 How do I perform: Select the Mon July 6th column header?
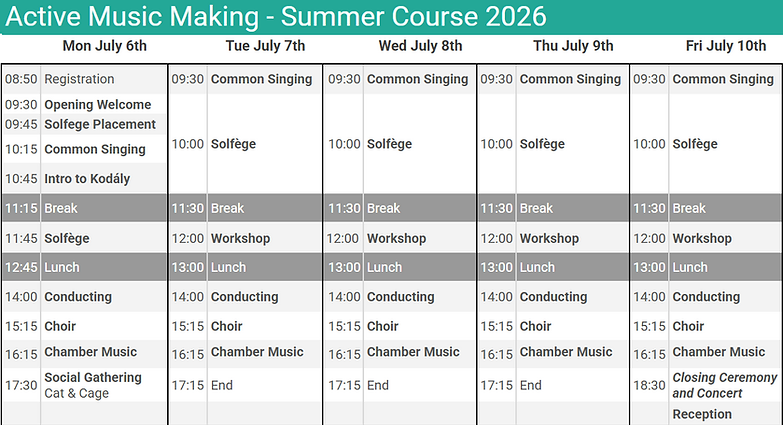[104, 46]
